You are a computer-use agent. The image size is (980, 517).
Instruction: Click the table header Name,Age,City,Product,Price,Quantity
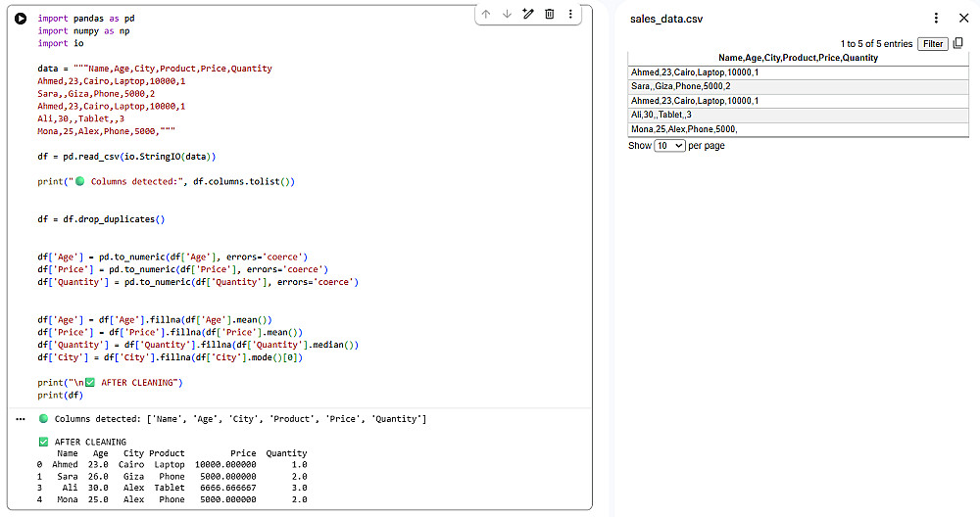[x=798, y=58]
